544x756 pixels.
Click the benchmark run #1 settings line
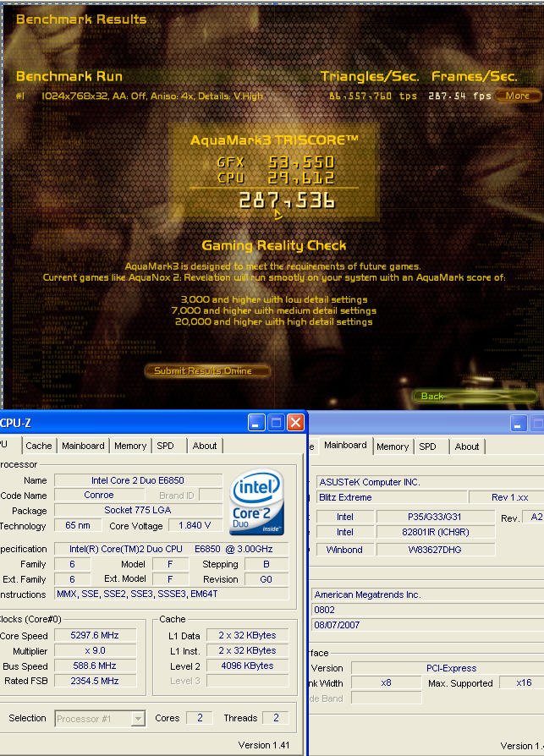[152, 96]
